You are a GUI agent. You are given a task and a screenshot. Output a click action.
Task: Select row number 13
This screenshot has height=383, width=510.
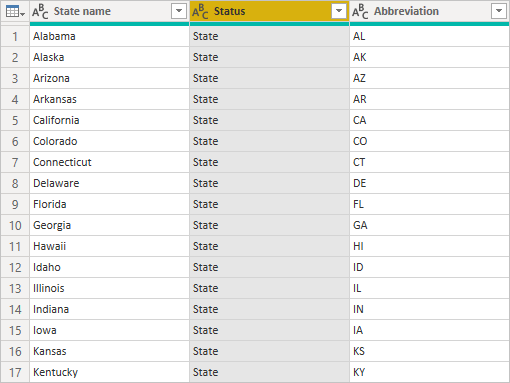coord(15,288)
